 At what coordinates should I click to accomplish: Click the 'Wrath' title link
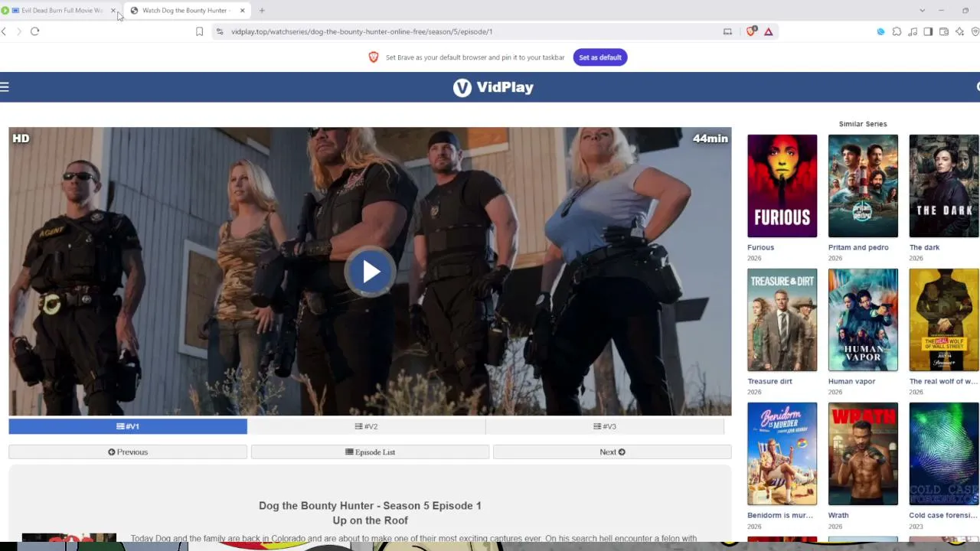pyautogui.click(x=838, y=515)
